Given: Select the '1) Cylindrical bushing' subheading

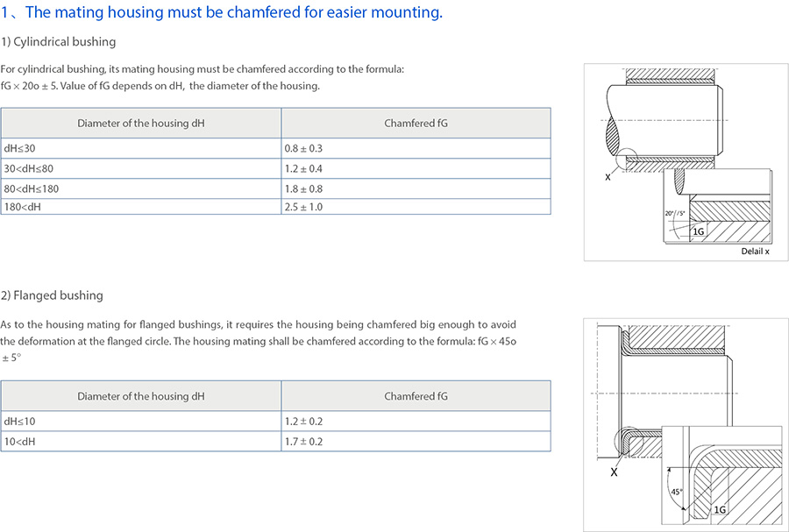Looking at the screenshot, I should pos(58,42).
